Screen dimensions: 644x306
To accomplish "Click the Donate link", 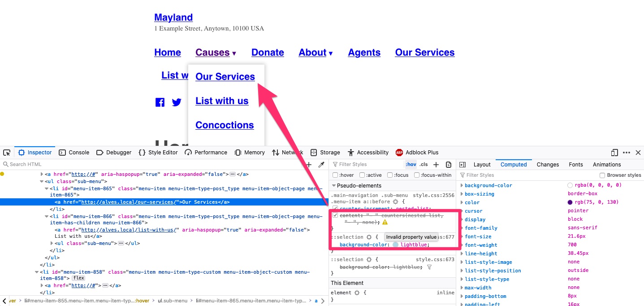I will 268,52.
